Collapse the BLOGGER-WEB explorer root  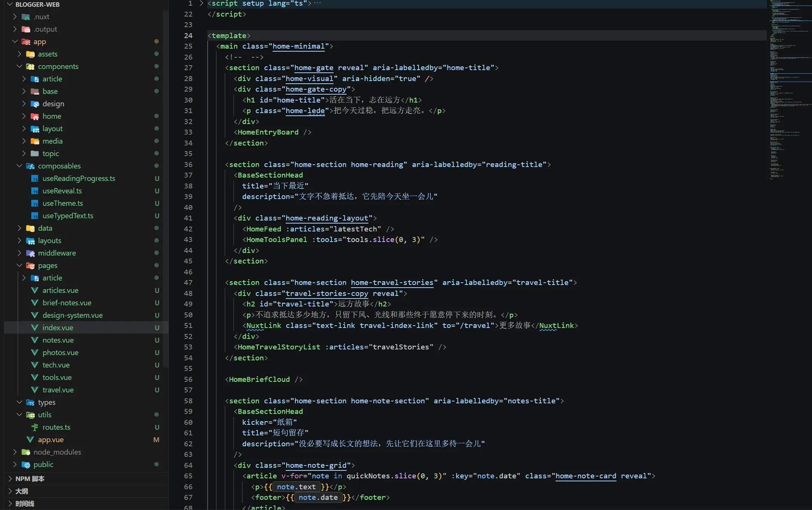(10, 5)
